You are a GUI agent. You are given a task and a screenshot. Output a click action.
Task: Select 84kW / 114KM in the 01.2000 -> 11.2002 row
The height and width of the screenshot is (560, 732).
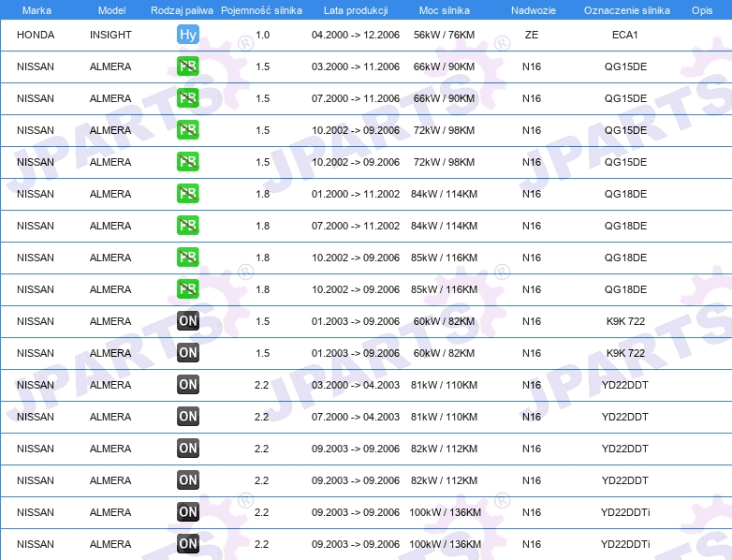pyautogui.click(x=444, y=194)
